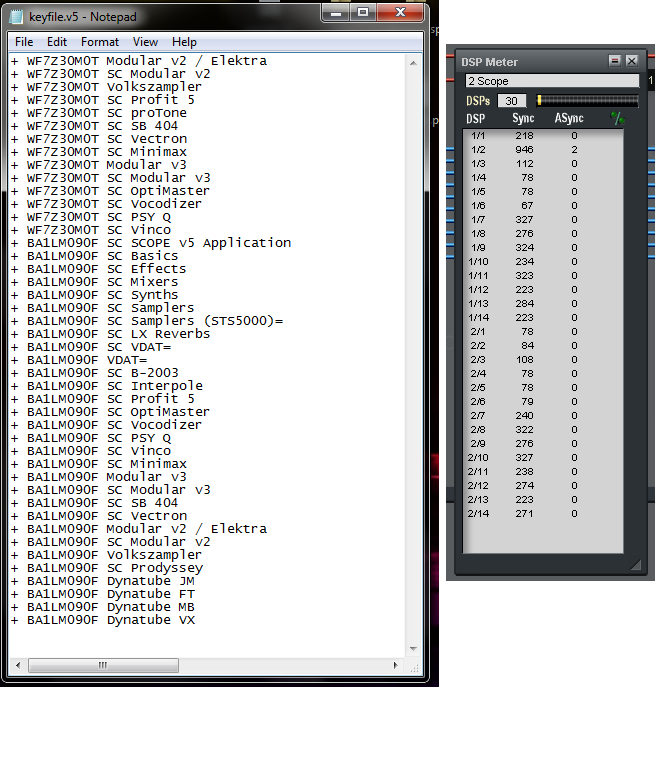Click the DSPs count field showing 30
This screenshot has height=764, width=670.
pyautogui.click(x=511, y=101)
